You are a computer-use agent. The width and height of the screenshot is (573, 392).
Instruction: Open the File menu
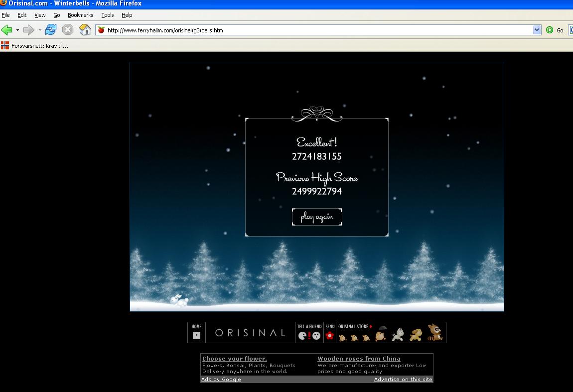[5, 15]
